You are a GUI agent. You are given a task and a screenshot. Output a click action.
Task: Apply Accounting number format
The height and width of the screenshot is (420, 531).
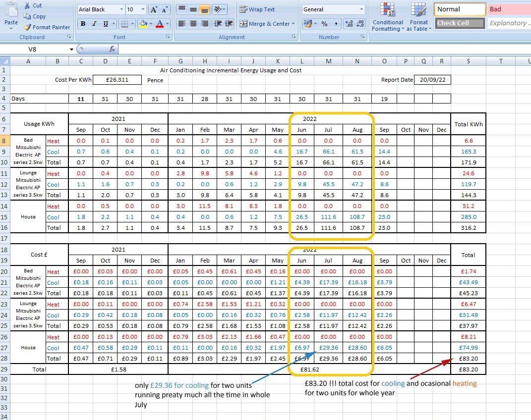(x=307, y=24)
